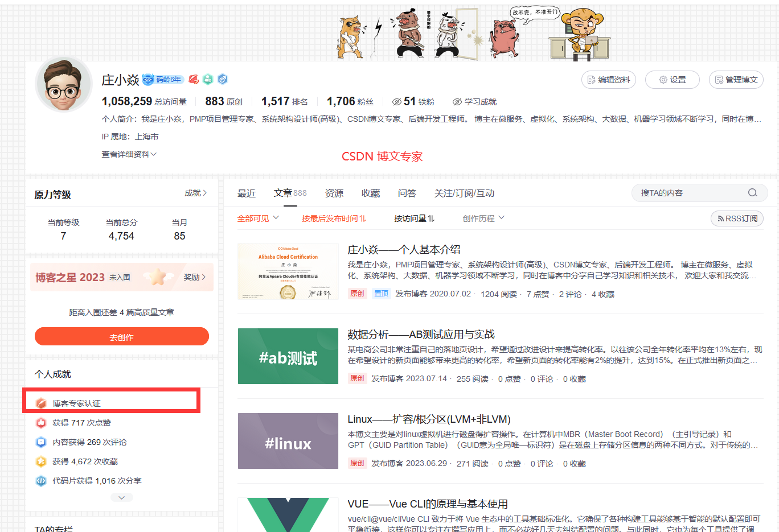Image resolution: width=779 pixels, height=532 pixels.
Task: Click the 内容获得 269 次评论 comment icon
Action: click(x=41, y=442)
